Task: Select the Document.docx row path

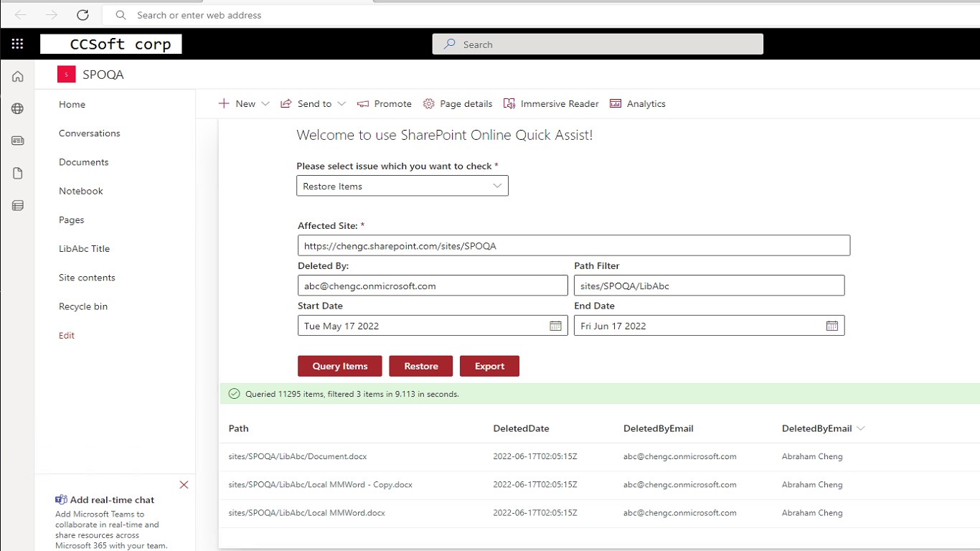Action: 298,456
